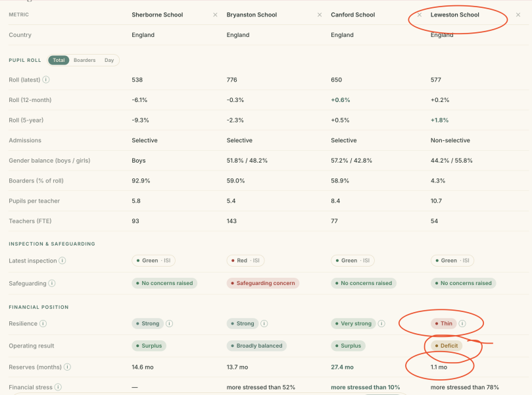Click info icon next to Thin badge
532x395 pixels.
[x=462, y=323]
